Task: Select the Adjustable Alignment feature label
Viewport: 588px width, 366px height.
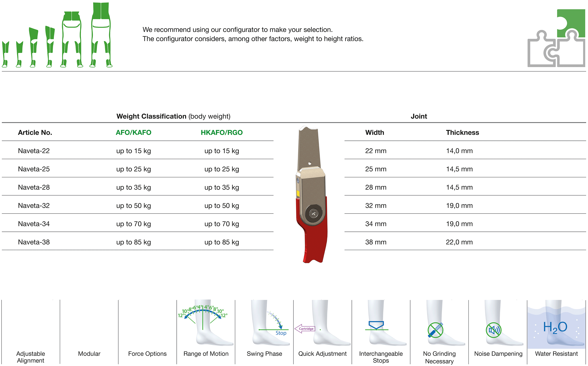Action: point(30,357)
